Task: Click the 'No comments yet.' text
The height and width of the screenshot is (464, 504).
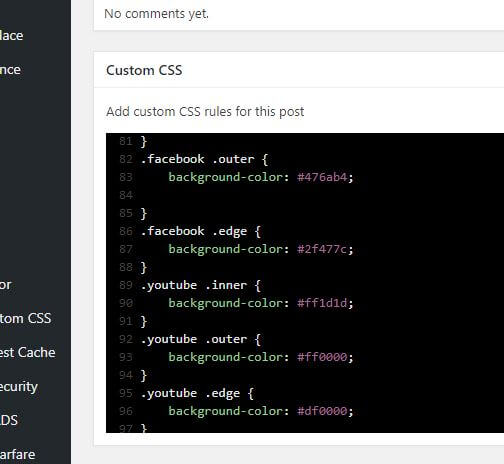Action: [156, 14]
